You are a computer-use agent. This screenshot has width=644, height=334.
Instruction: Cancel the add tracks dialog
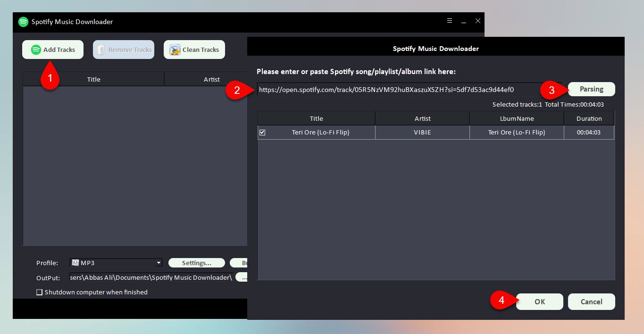pos(592,302)
